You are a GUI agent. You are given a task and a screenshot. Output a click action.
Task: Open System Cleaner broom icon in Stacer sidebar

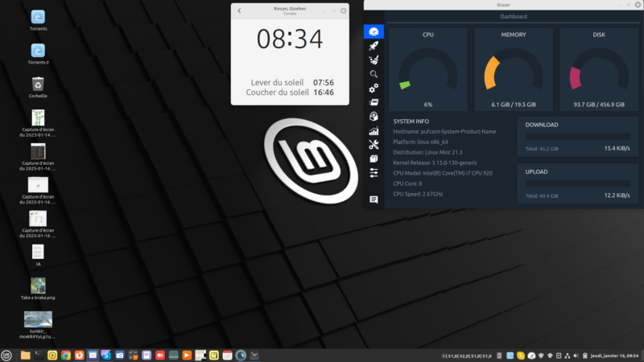click(x=374, y=60)
